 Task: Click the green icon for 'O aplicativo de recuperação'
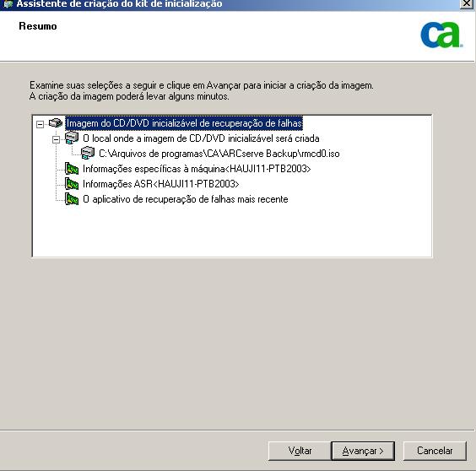tap(72, 199)
